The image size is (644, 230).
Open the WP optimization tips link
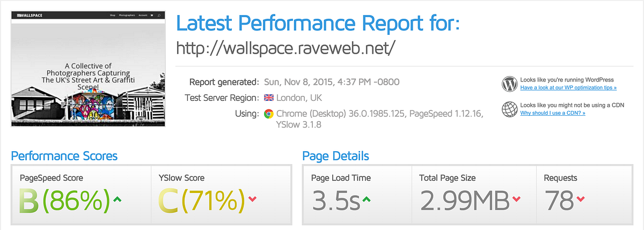pyautogui.click(x=568, y=87)
